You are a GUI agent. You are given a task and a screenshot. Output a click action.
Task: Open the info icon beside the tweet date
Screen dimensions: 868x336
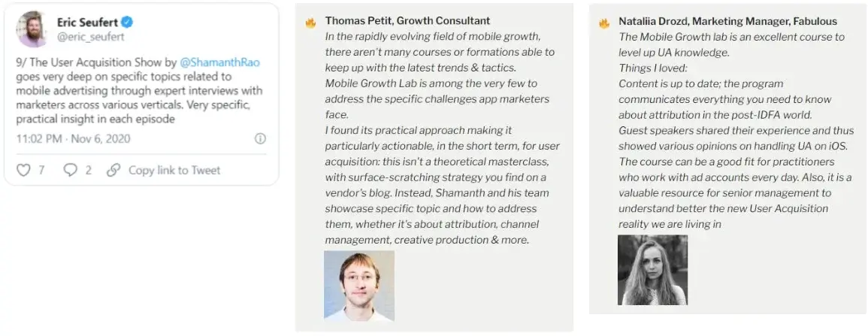coord(260,138)
